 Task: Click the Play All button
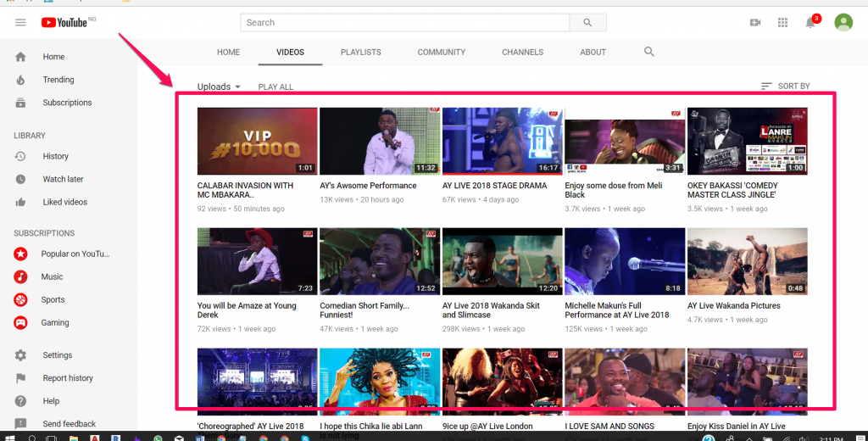(x=275, y=87)
